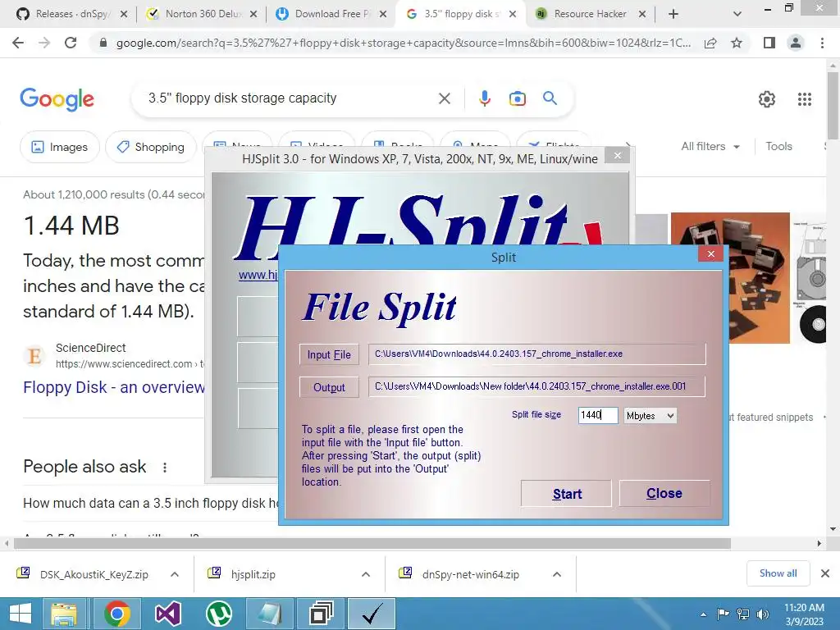Image resolution: width=840 pixels, height=630 pixels.
Task: Switch to Resource Hacker browser tab
Action: 591,14
